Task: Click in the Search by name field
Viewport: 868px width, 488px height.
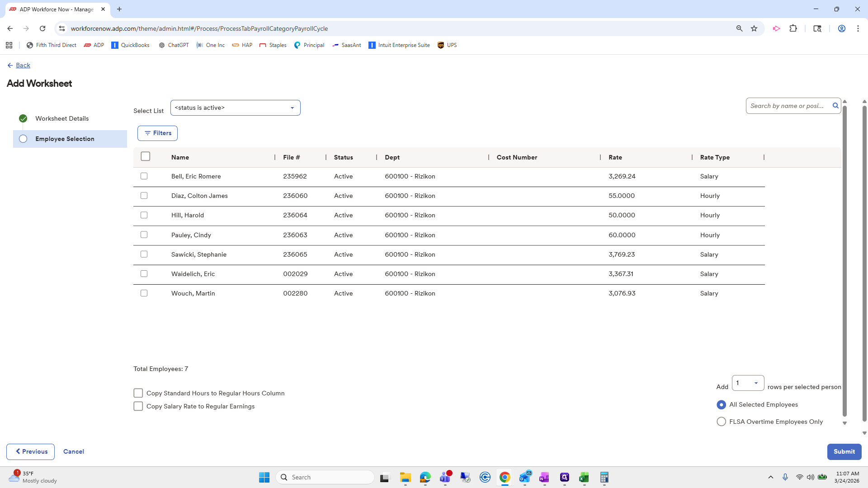Action: point(787,106)
